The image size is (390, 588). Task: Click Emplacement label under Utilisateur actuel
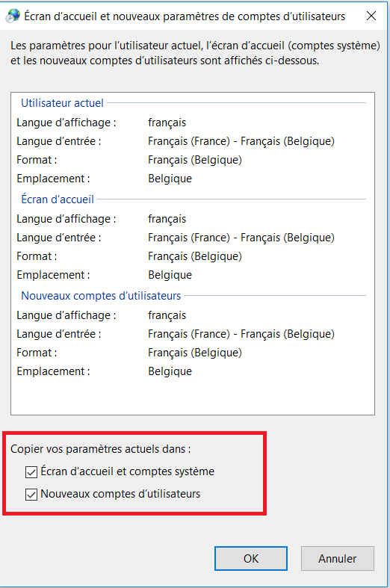[53, 179]
